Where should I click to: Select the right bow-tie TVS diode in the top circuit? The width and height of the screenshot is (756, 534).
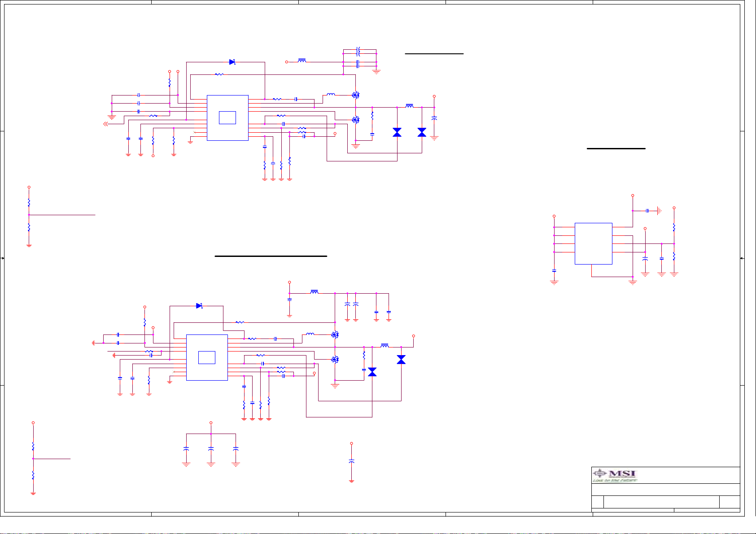point(422,132)
